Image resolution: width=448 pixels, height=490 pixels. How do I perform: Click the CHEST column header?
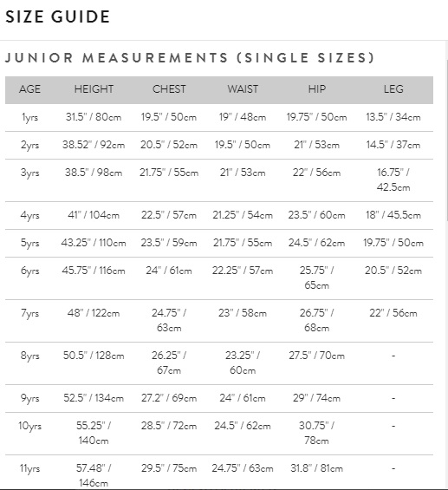tap(169, 89)
